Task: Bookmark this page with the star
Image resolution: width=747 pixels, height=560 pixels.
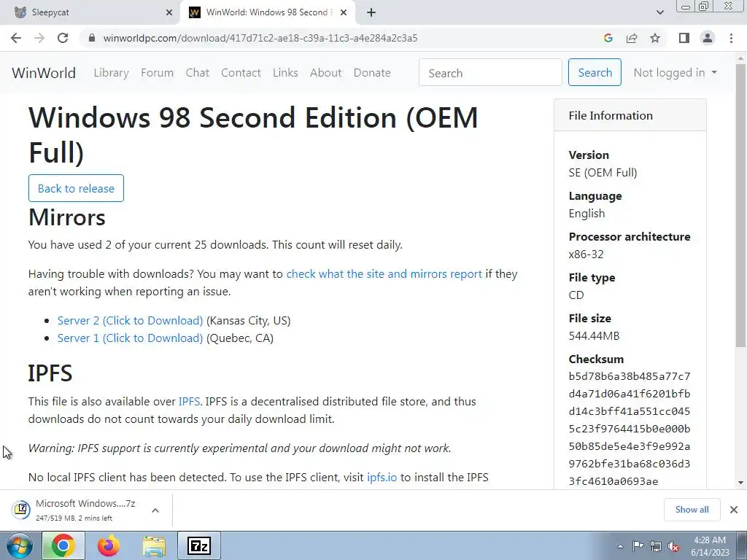Action: 655,38
